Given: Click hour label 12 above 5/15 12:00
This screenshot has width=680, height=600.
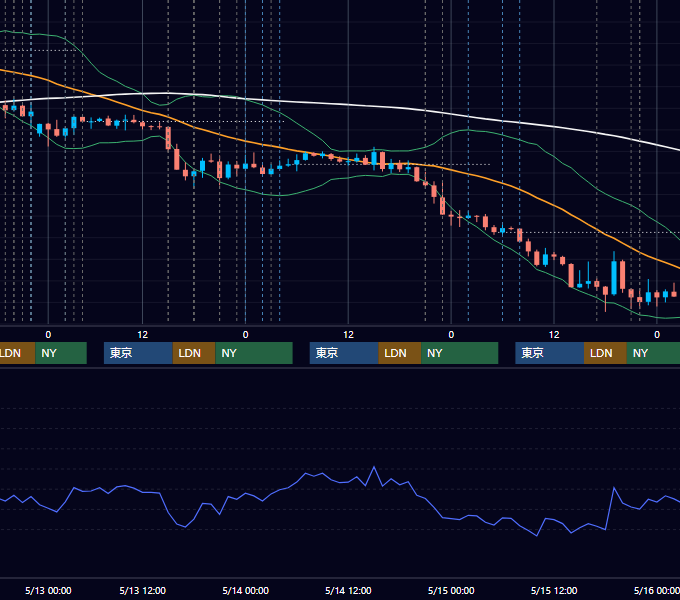Looking at the screenshot, I should click(x=554, y=335).
